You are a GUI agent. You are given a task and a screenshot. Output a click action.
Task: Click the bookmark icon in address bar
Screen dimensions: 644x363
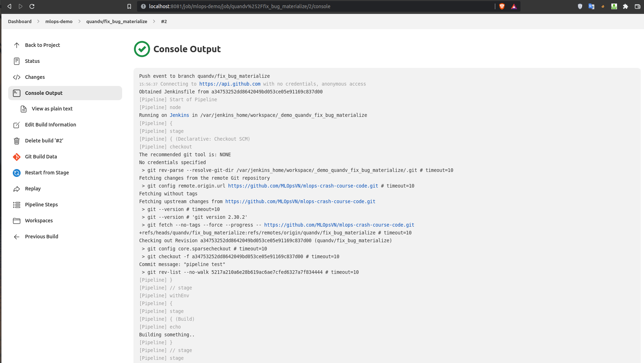pyautogui.click(x=129, y=6)
